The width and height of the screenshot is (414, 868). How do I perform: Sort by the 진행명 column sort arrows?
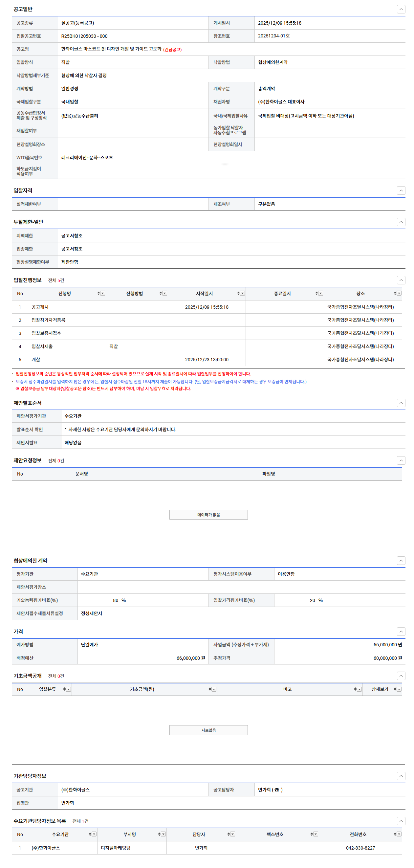[98, 293]
